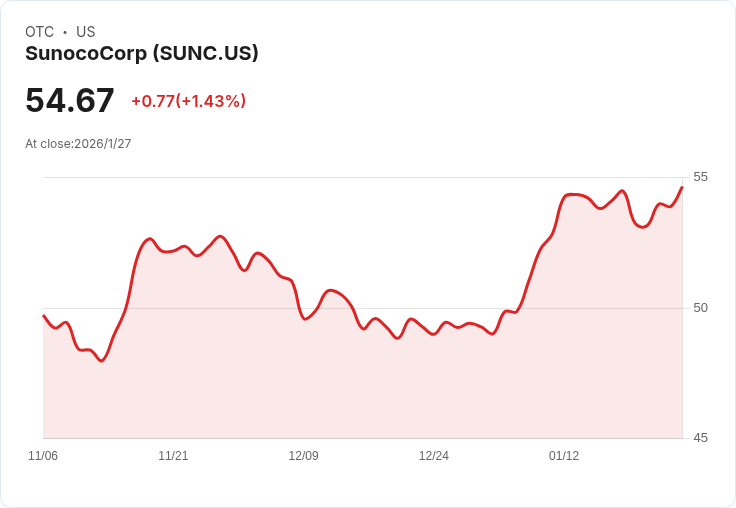Click the price line's first point at 11/06
Image resolution: width=736 pixels, height=508 pixels.
click(44, 316)
